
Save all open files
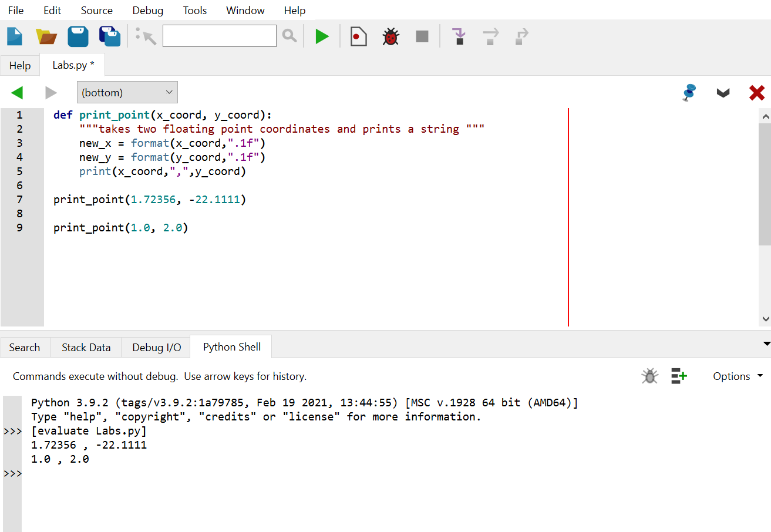point(109,36)
